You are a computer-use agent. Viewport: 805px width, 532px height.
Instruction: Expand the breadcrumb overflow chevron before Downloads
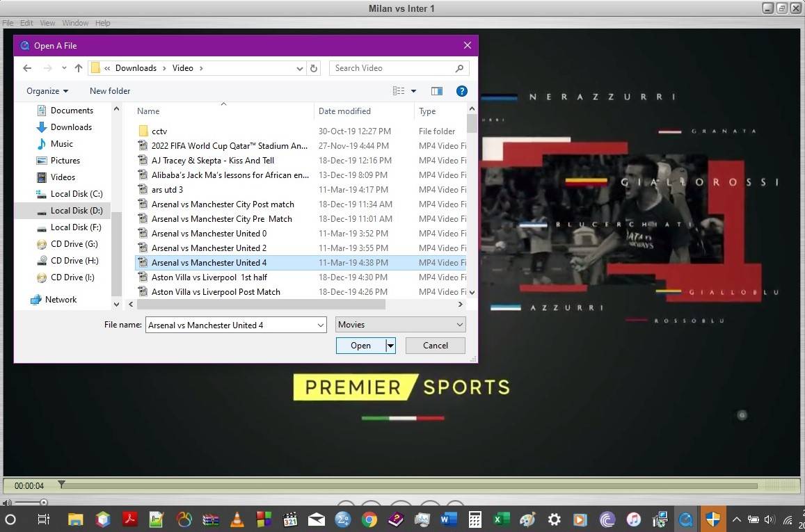107,68
